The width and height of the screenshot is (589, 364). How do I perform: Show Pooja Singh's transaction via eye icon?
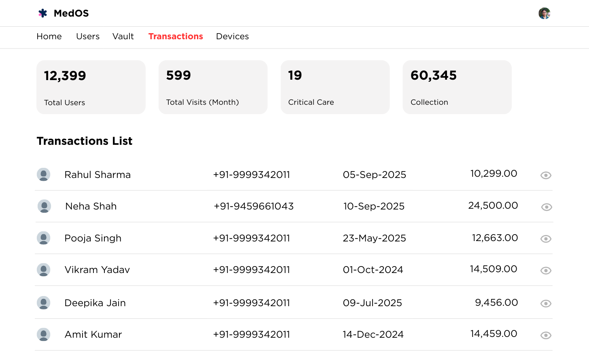[546, 239]
